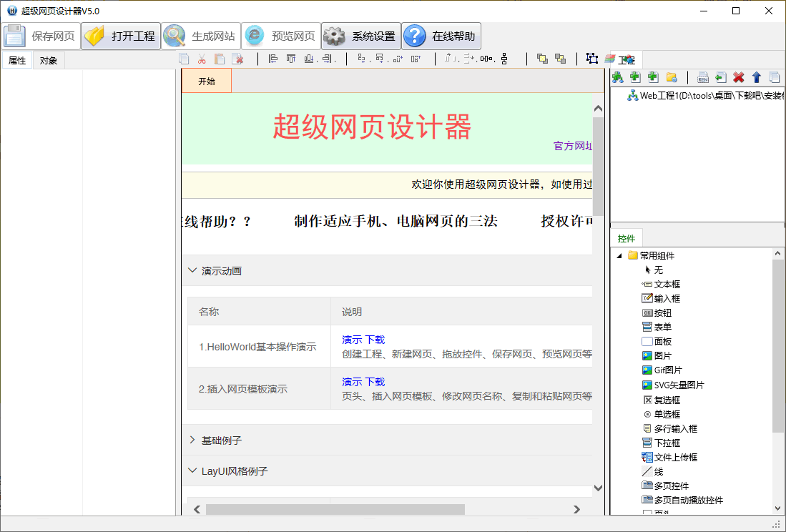Align selected controls to bottom edge
This screenshot has height=532, width=786.
tap(309, 59)
